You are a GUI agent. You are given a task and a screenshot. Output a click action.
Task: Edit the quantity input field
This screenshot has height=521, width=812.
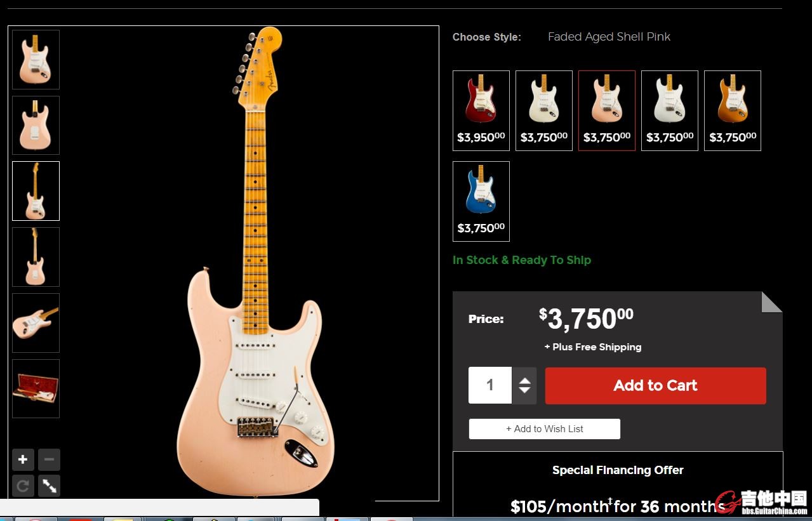point(490,385)
